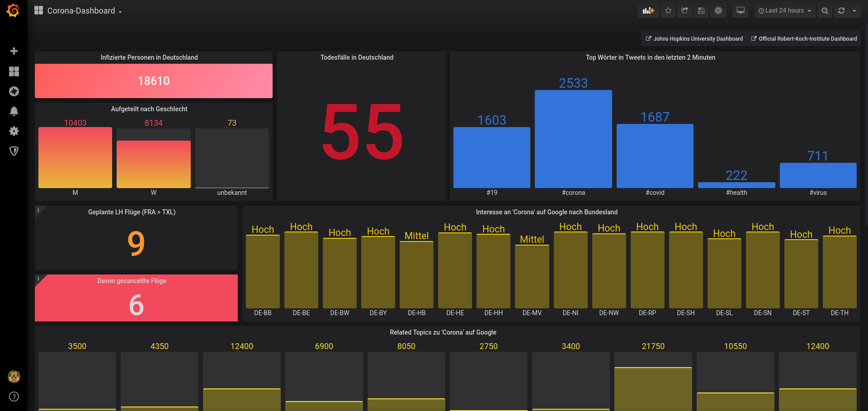
Task: Click the Interesse an 'Corona' auf Google panel title
Action: [547, 212]
